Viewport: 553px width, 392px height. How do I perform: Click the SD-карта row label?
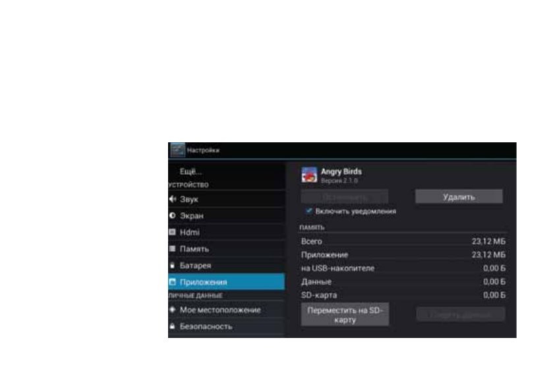[x=319, y=294]
